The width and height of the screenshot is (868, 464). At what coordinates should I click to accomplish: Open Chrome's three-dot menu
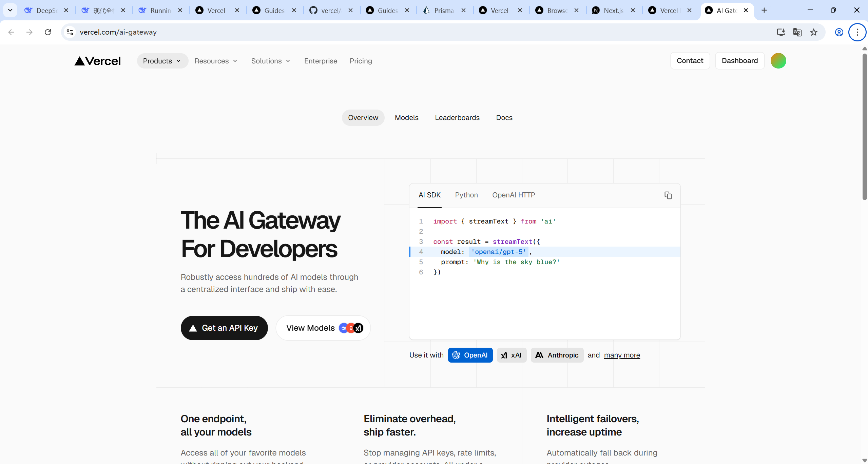pyautogui.click(x=857, y=32)
